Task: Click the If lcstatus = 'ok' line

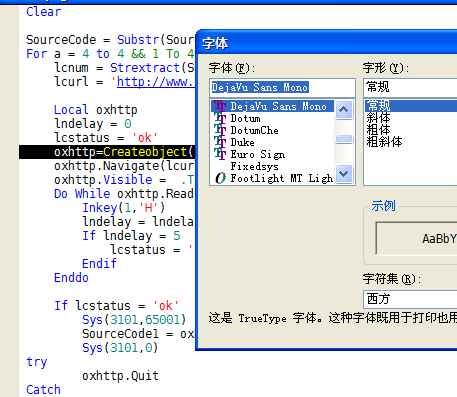Action: click(116, 306)
